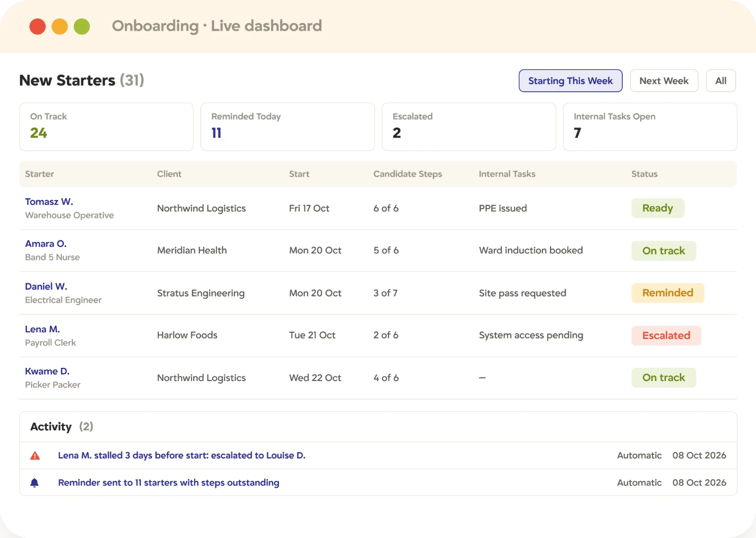Open Lena M. starter profile
Viewport: 756px width, 538px height.
[x=43, y=329]
